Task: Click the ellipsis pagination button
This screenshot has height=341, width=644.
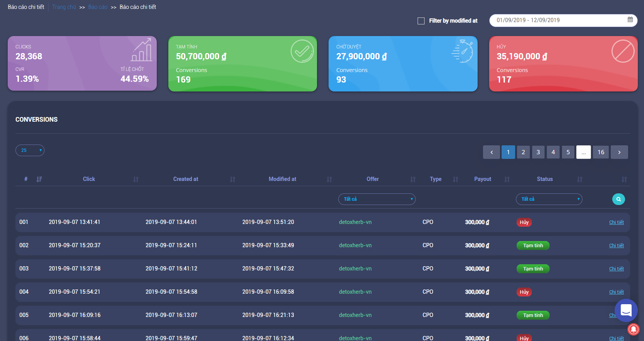Action: point(584,152)
